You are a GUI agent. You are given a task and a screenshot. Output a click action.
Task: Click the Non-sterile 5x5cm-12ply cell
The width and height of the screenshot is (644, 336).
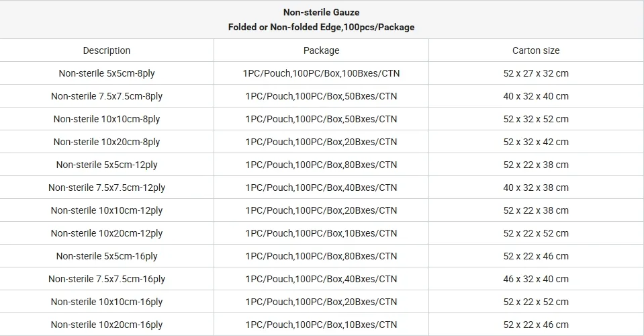click(x=107, y=165)
